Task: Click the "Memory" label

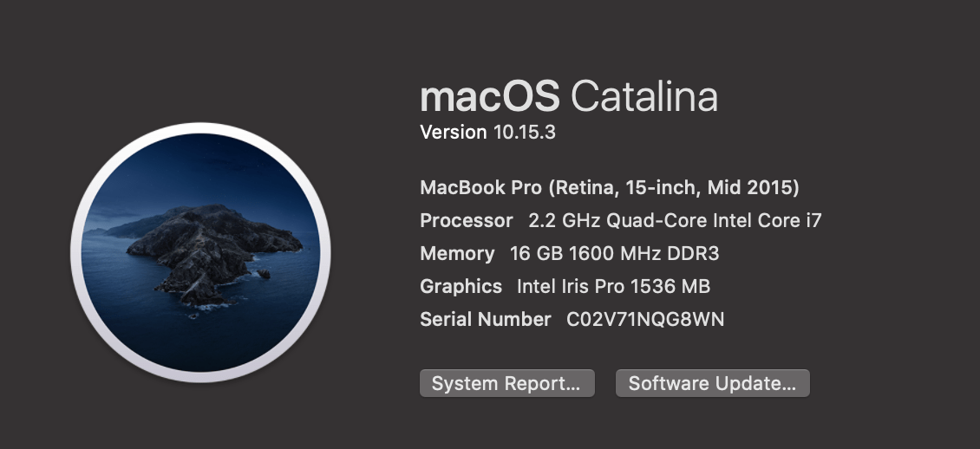Action: pos(457,254)
